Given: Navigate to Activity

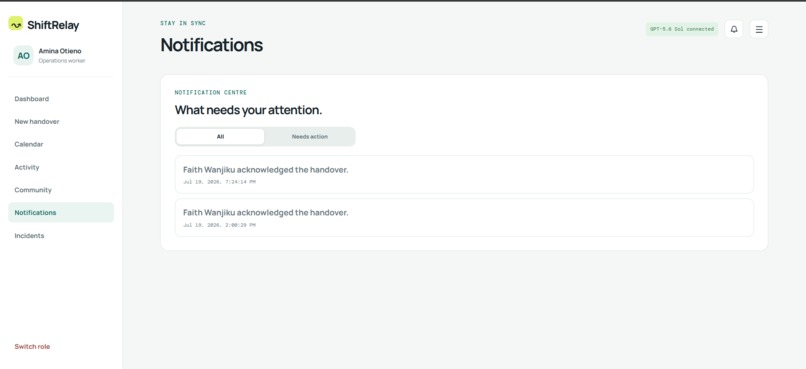Looking at the screenshot, I should pos(61,168).
